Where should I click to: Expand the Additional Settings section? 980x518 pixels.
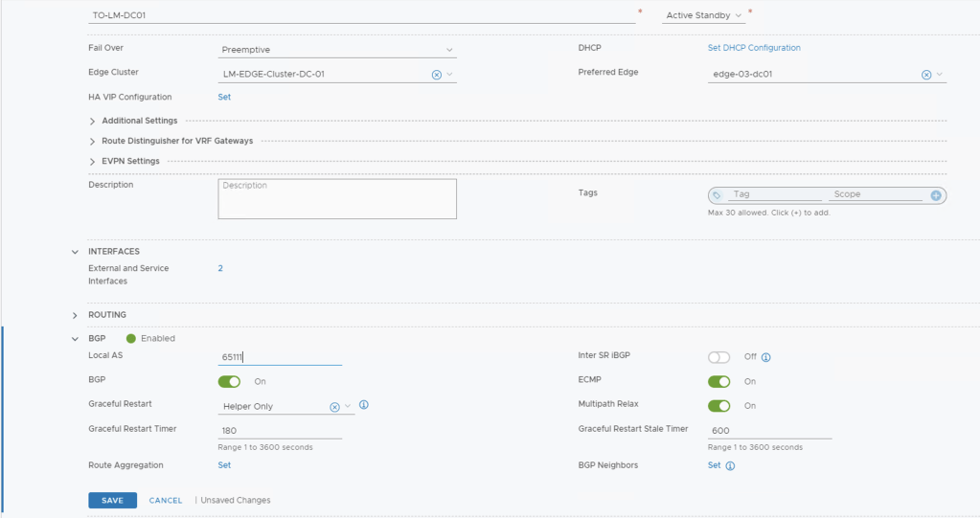pos(93,122)
